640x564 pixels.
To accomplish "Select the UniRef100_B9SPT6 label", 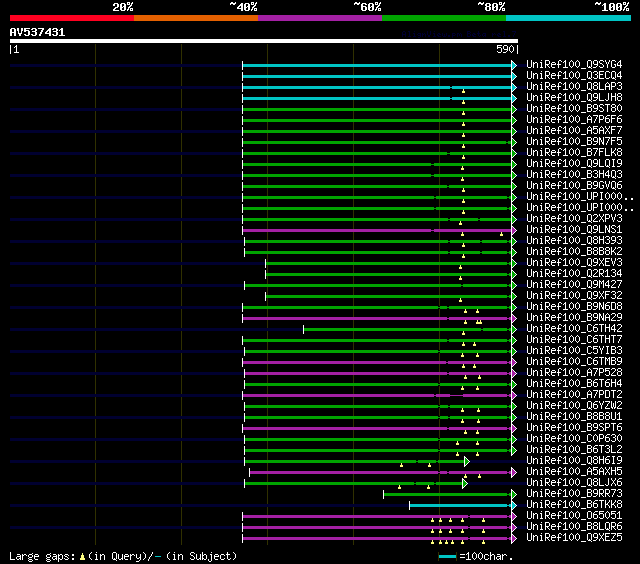I will (574, 428).
